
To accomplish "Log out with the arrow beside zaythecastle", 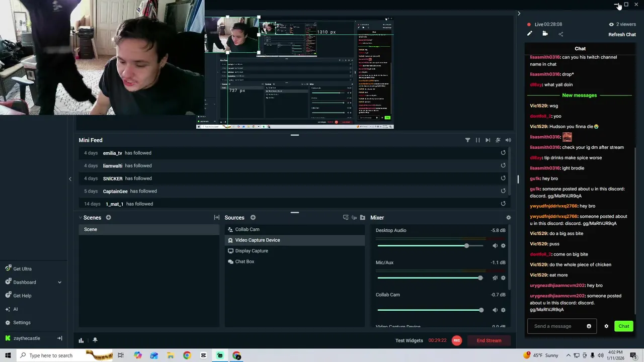I will point(59,338).
